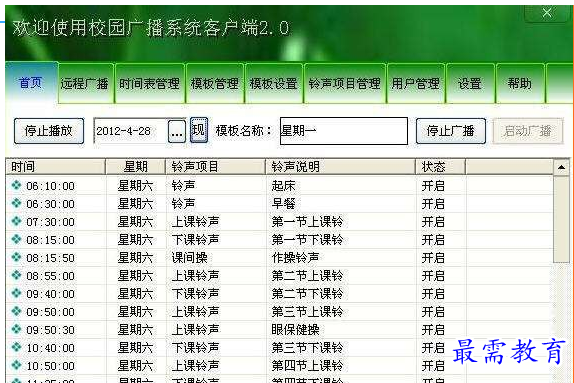
Task: Open the date picker ellipsis button
Action: [x=177, y=131]
